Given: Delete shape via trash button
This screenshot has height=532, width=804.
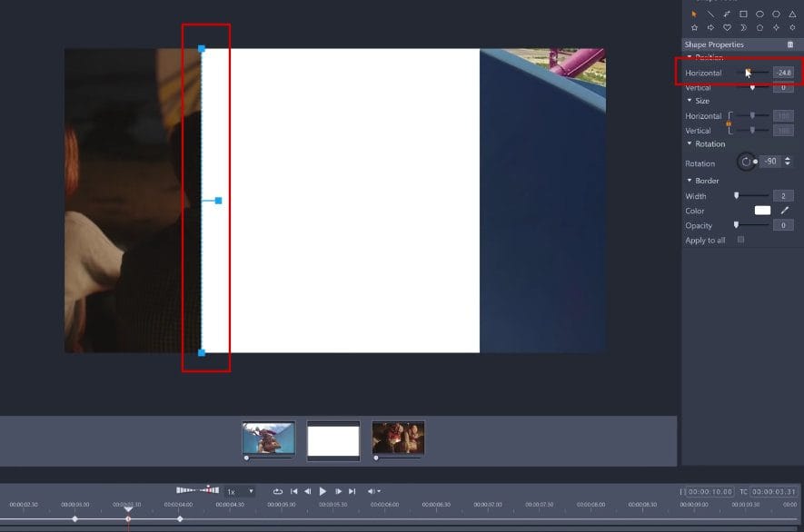Looking at the screenshot, I should pos(789,44).
